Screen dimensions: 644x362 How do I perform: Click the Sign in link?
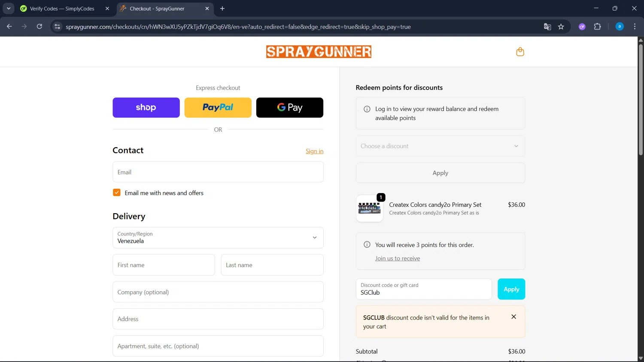pyautogui.click(x=314, y=151)
